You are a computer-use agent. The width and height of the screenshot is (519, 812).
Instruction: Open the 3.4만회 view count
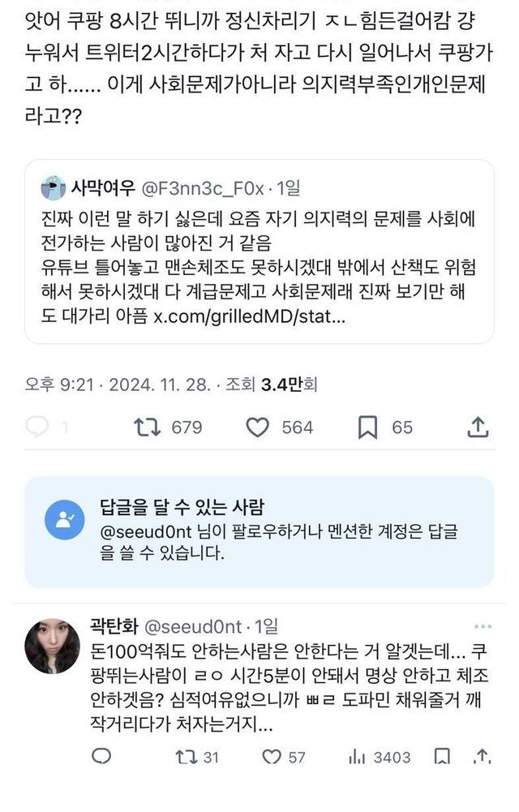(x=289, y=384)
